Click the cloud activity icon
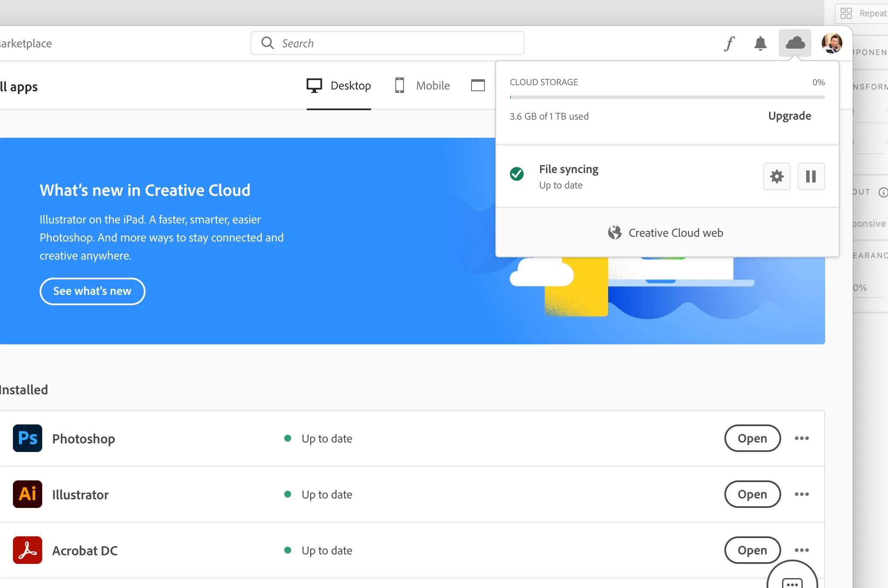The image size is (888, 588). (x=795, y=43)
